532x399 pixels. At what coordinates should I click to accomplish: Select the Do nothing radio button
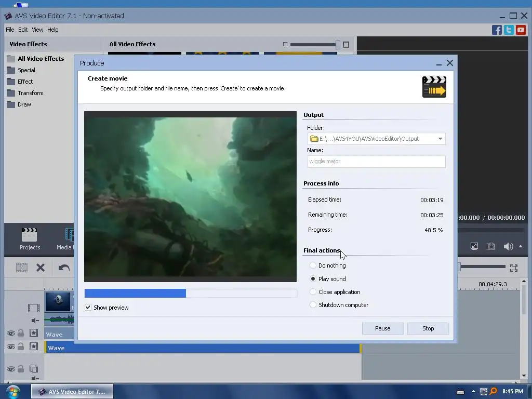[x=313, y=265]
